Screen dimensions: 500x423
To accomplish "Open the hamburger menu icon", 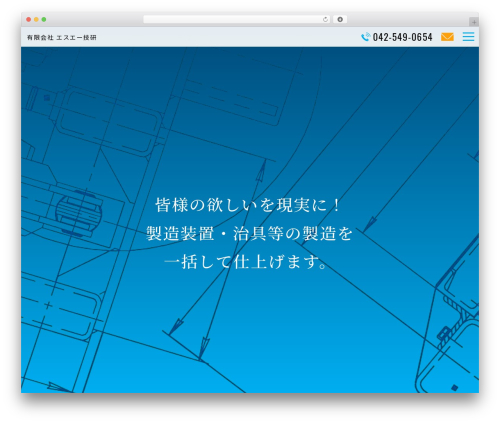I will coord(468,37).
